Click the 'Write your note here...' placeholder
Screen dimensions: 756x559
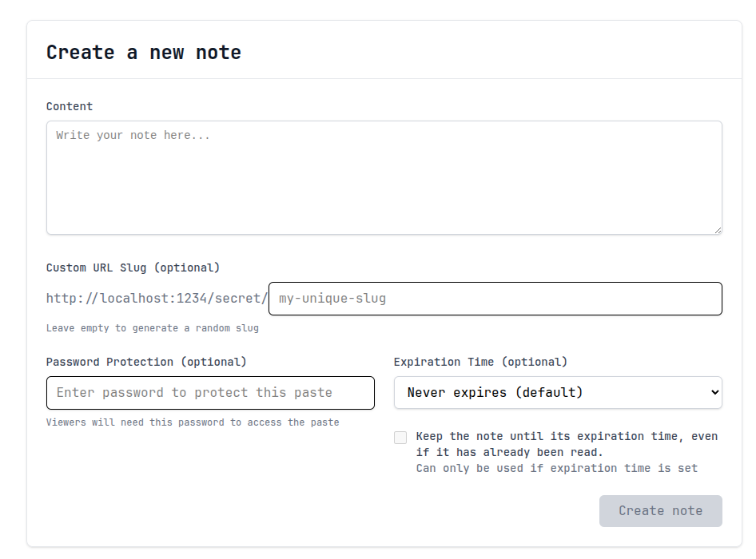point(133,136)
